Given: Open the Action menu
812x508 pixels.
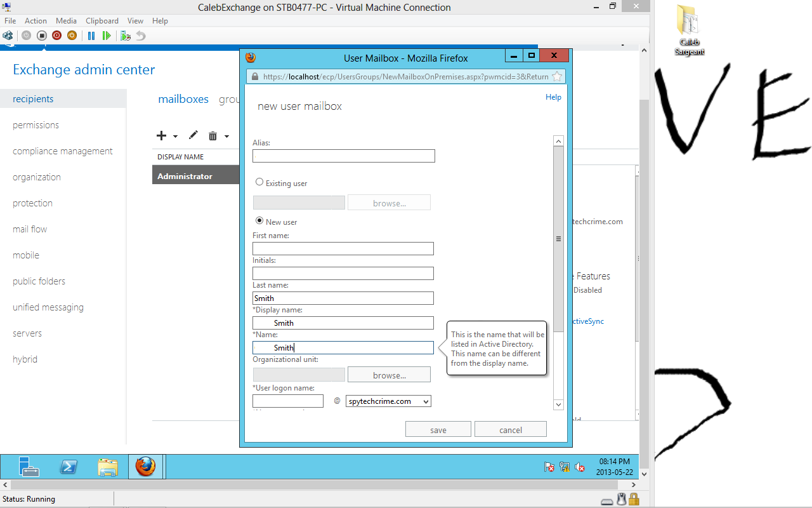Looking at the screenshot, I should coord(36,21).
